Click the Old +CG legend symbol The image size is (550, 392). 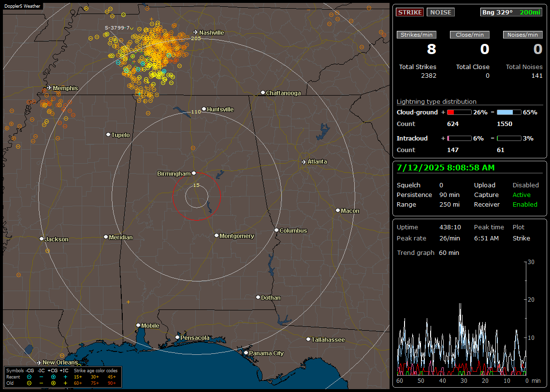53,383
